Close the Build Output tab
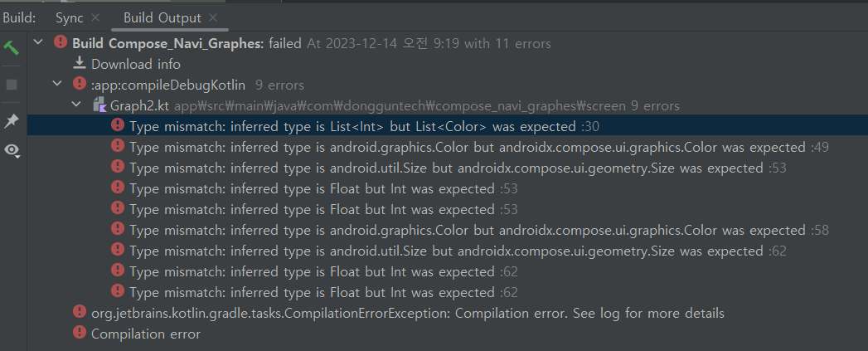This screenshot has height=351, width=868. 213,17
